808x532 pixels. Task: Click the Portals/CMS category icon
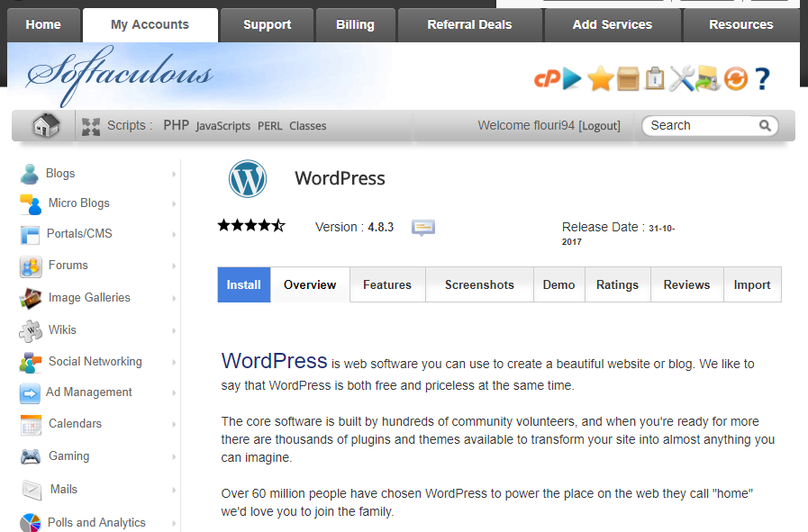pos(30,235)
